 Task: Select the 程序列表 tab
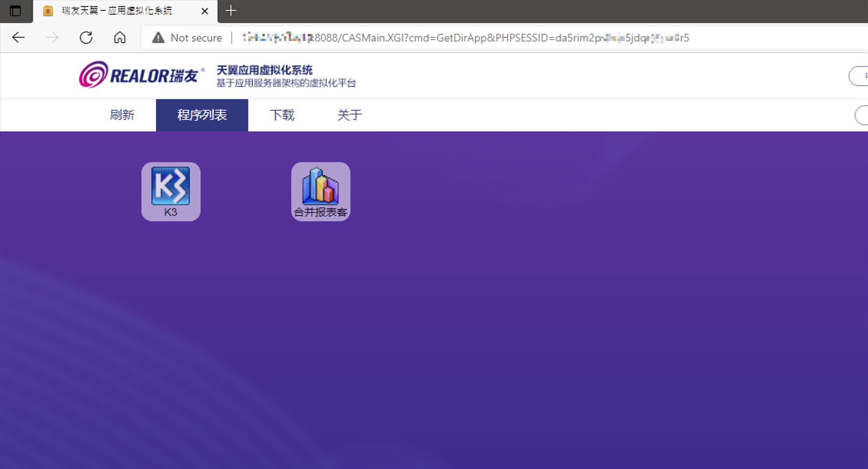pyautogui.click(x=202, y=115)
